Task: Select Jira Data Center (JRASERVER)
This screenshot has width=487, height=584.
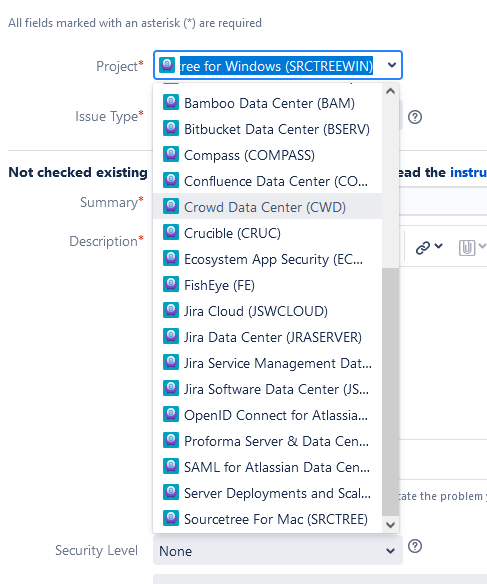Action: click(267, 337)
